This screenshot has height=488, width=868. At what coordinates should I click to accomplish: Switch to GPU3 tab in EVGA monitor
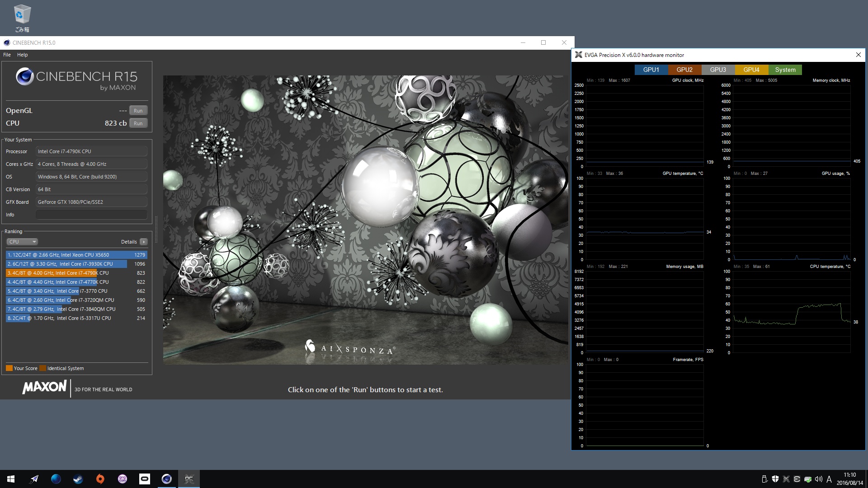coord(718,70)
